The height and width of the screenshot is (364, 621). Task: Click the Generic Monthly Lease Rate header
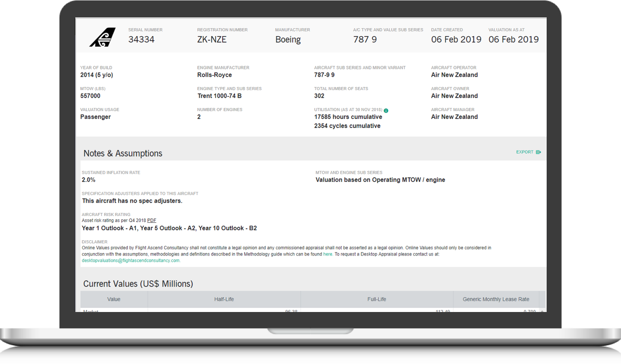[x=496, y=299]
